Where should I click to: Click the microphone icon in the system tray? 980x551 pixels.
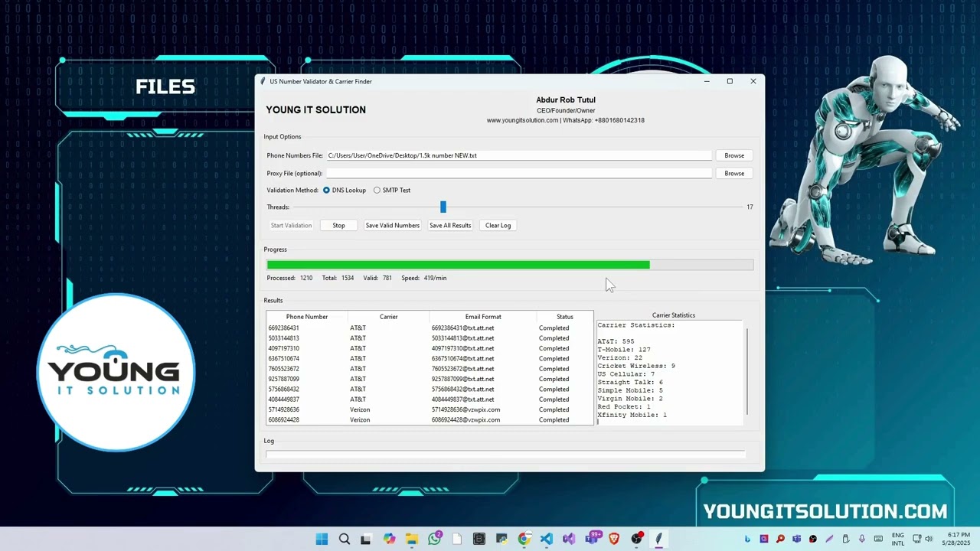[x=862, y=539]
